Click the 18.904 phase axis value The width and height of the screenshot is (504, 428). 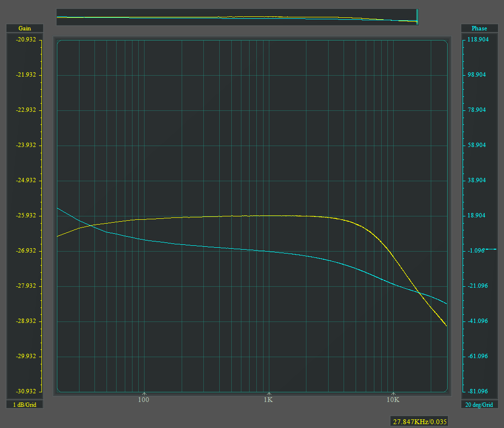coord(477,215)
